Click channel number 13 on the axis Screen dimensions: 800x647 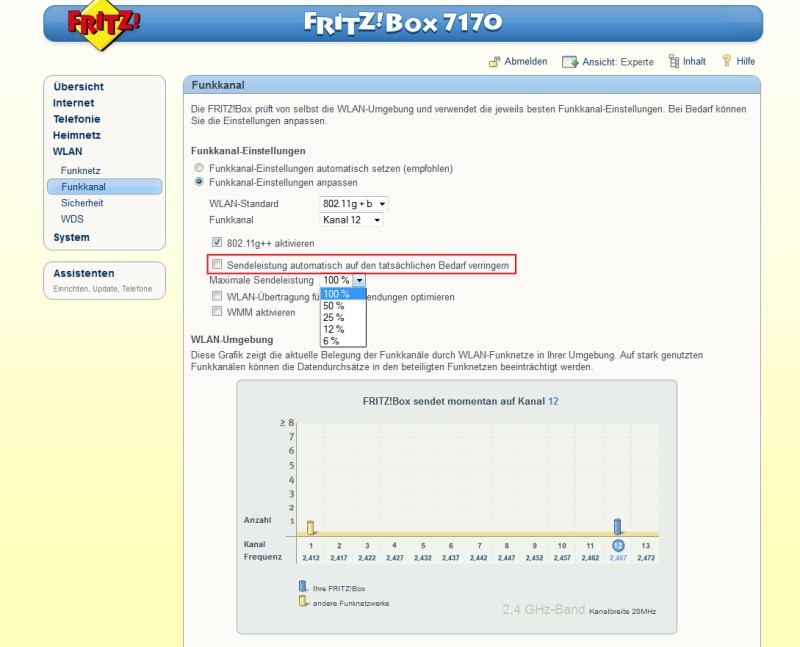coord(646,545)
